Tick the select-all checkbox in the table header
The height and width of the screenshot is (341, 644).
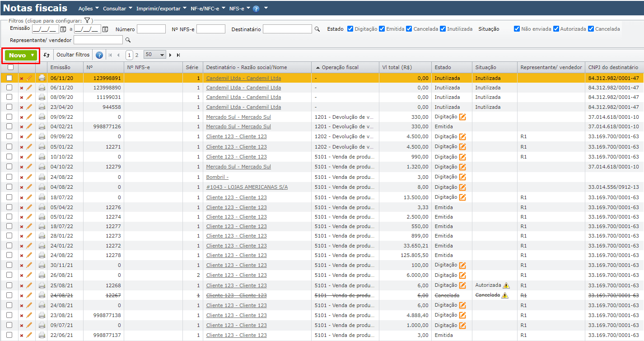pos(10,67)
